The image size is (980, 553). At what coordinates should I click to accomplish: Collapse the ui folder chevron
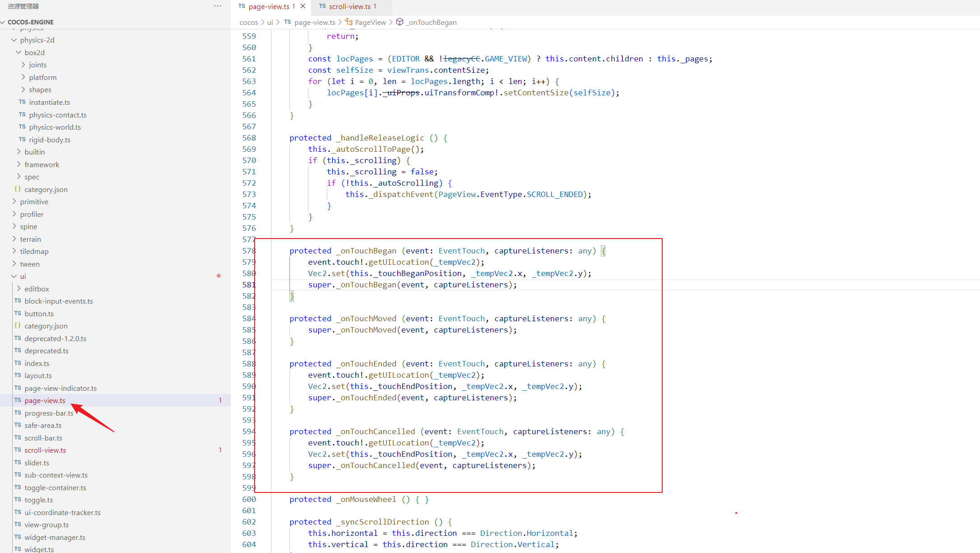coord(14,276)
